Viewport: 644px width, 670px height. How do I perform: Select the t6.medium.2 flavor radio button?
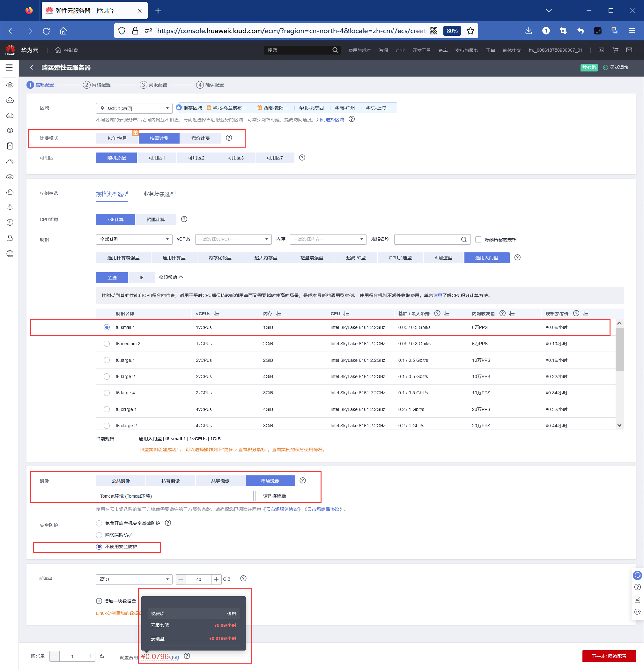[x=107, y=344]
